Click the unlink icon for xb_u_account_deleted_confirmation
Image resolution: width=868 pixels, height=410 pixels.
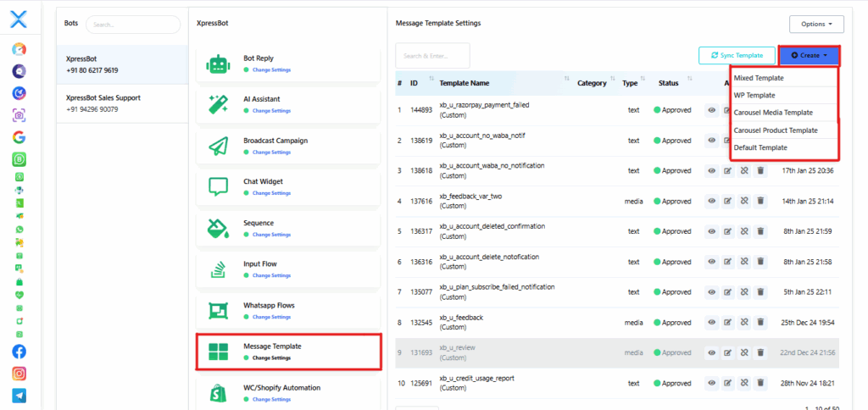point(743,231)
